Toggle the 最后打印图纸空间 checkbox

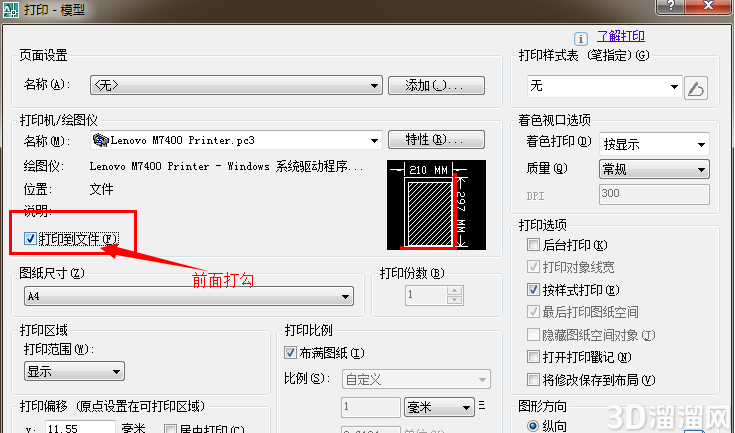(x=533, y=312)
